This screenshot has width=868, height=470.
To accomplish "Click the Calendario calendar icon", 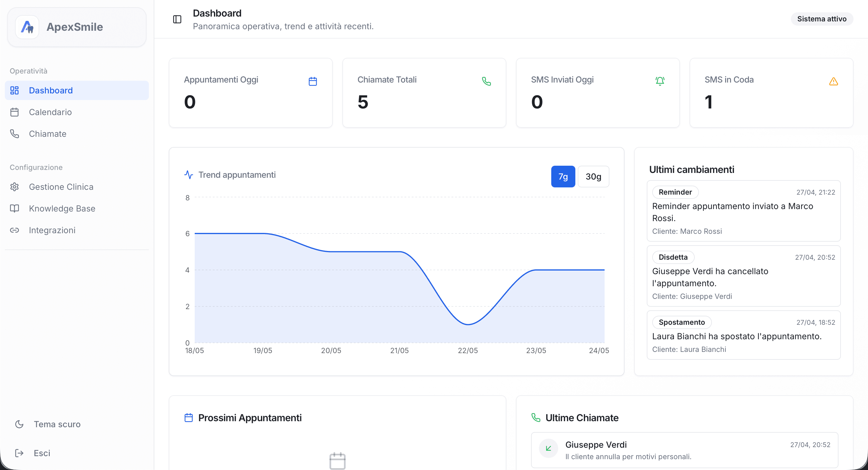I will (14, 112).
